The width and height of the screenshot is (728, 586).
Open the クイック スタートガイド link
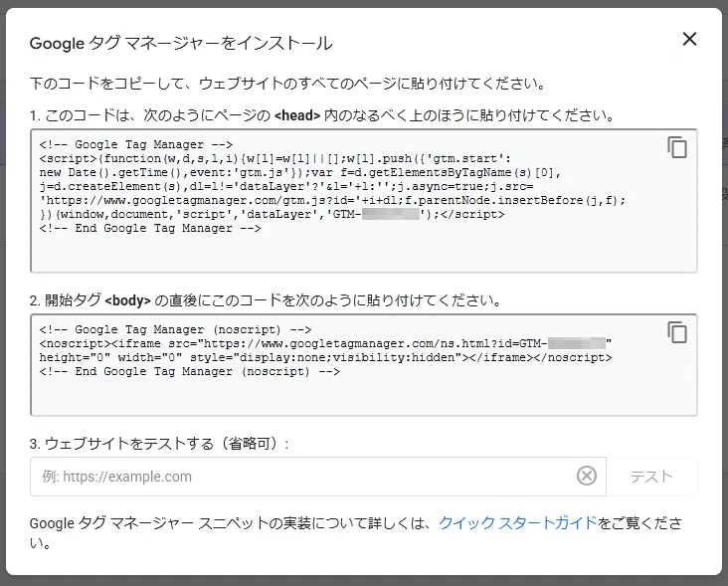[x=518, y=523]
